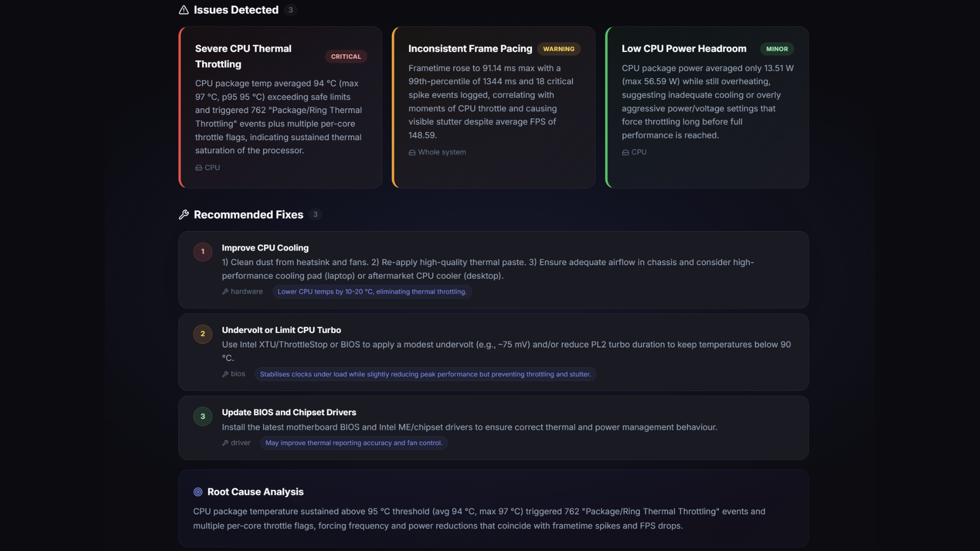Click the WARNING severity badge
This screenshot has width=980, height=551.
(x=559, y=49)
